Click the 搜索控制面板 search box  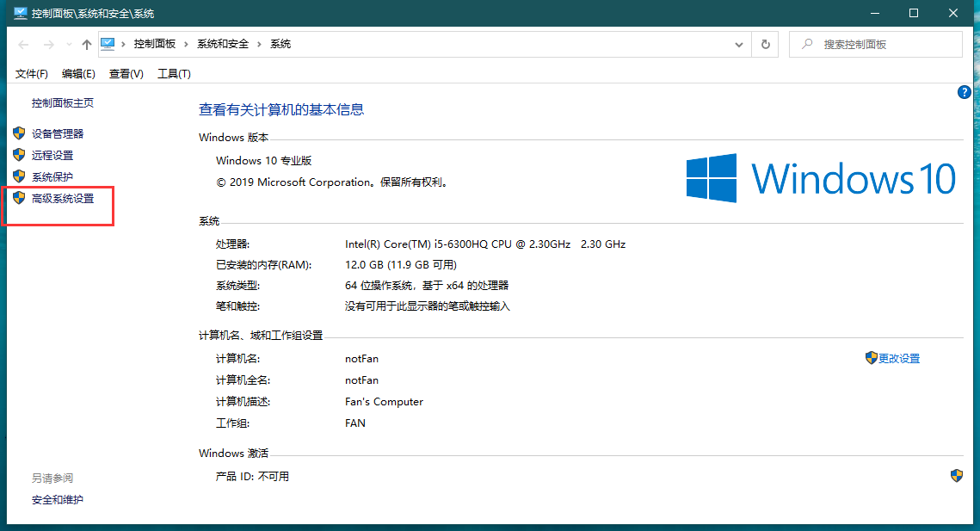pos(876,45)
